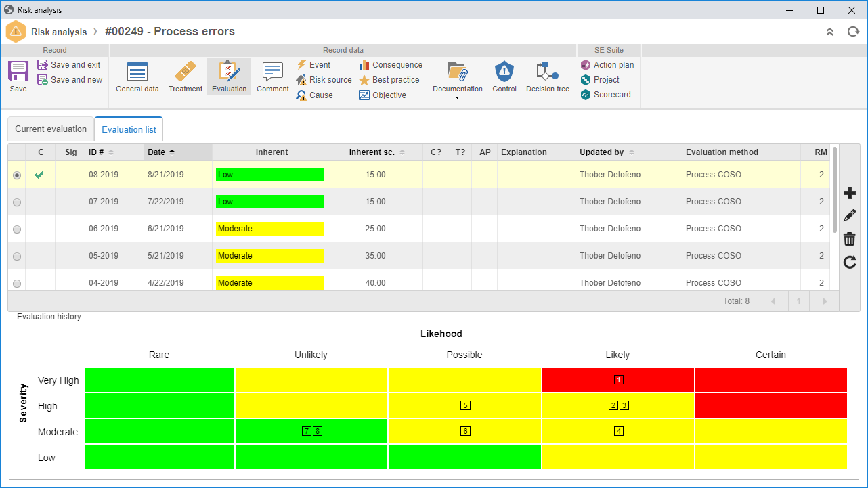This screenshot has width=868, height=488.
Task: Add a new evaluation with plus icon
Action: click(x=850, y=194)
